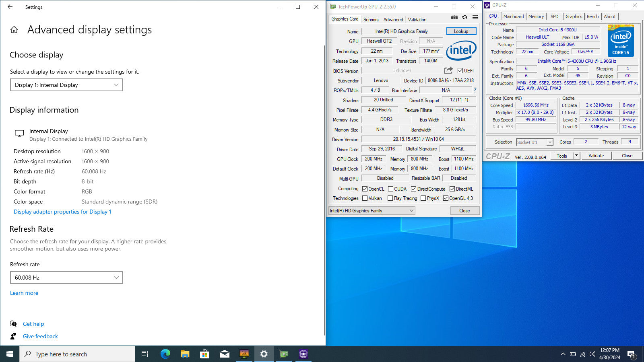
Task: Switch to the Graphics tab in CPU-Z
Action: click(x=574, y=16)
